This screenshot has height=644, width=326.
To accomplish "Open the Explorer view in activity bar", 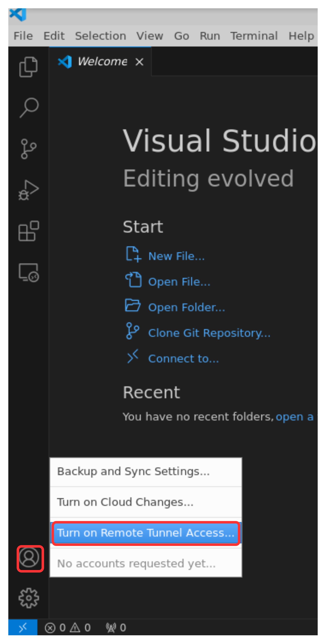I will click(x=28, y=67).
